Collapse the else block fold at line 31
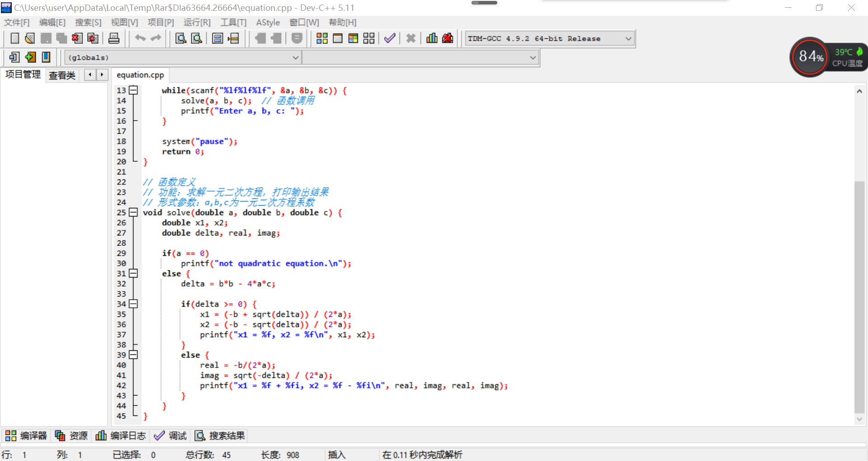 pyautogui.click(x=133, y=273)
